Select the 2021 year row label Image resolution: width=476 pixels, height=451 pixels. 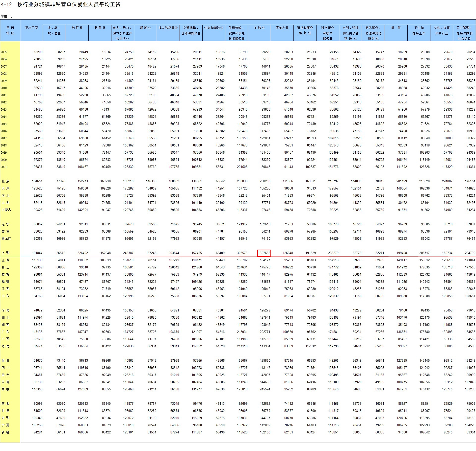pyautogui.click(x=4, y=167)
